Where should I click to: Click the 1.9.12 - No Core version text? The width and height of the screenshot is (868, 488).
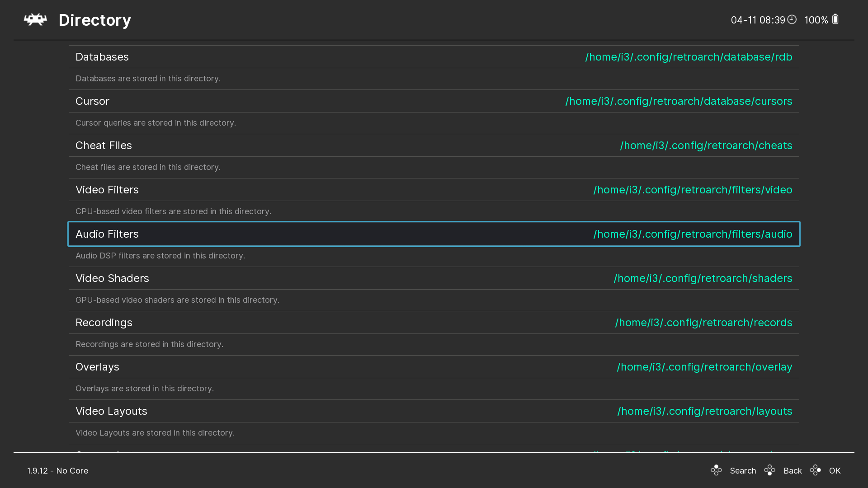click(x=58, y=471)
